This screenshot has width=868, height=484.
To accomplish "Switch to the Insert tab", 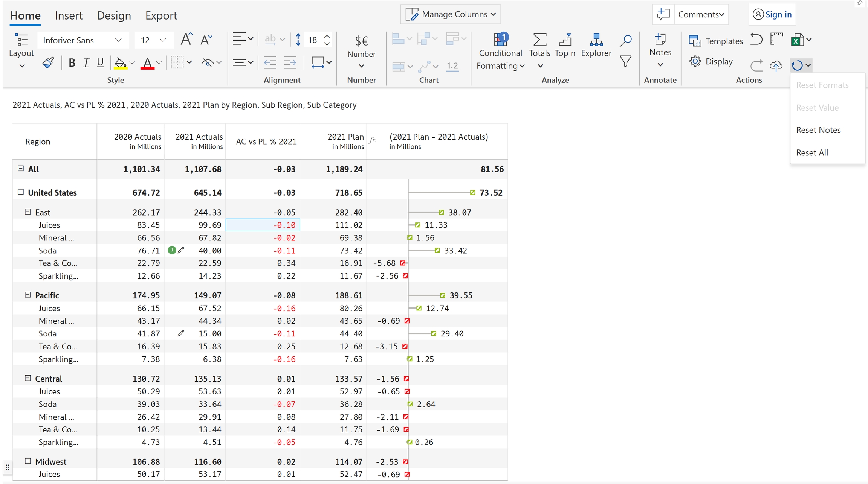I will (x=69, y=15).
